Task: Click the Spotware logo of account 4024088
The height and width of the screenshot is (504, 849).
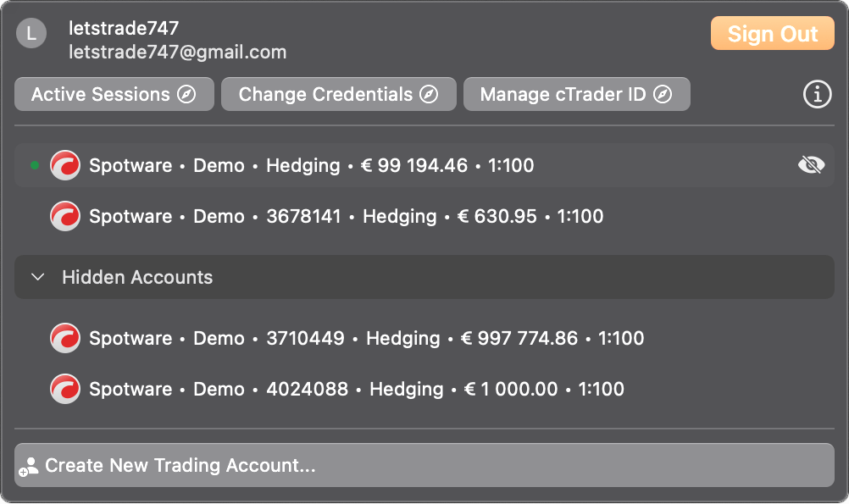Action: coord(65,389)
